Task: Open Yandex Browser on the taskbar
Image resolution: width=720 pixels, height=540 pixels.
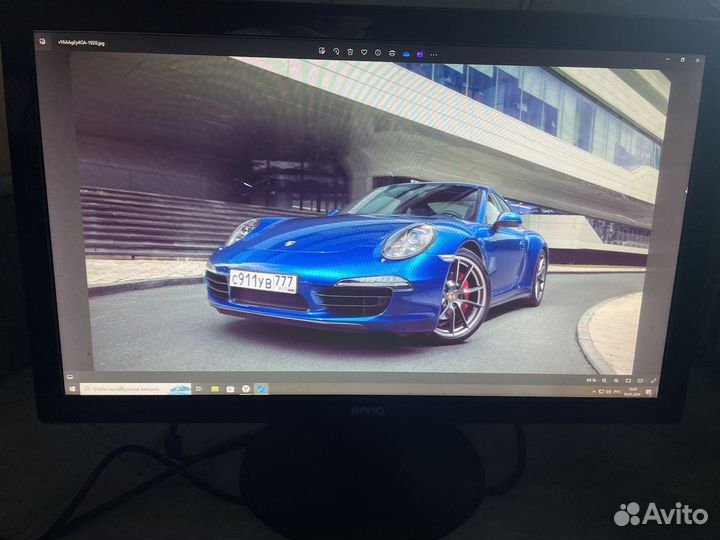Action: [x=246, y=389]
